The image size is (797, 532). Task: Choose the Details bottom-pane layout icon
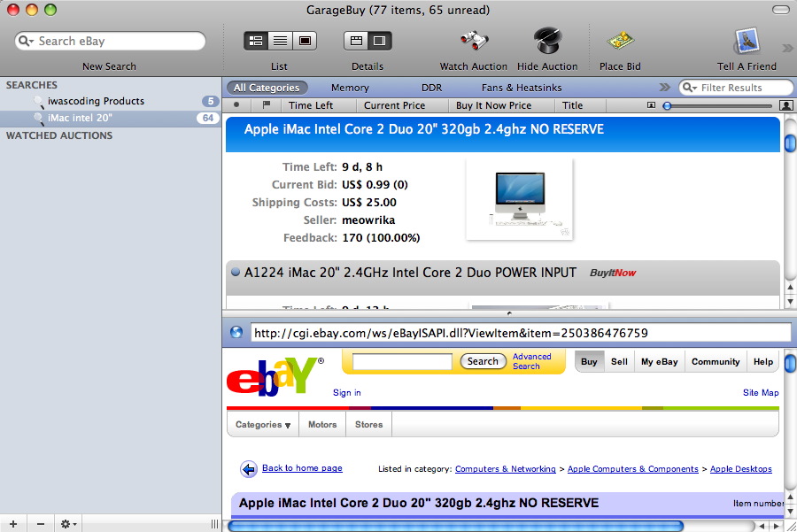[356, 41]
